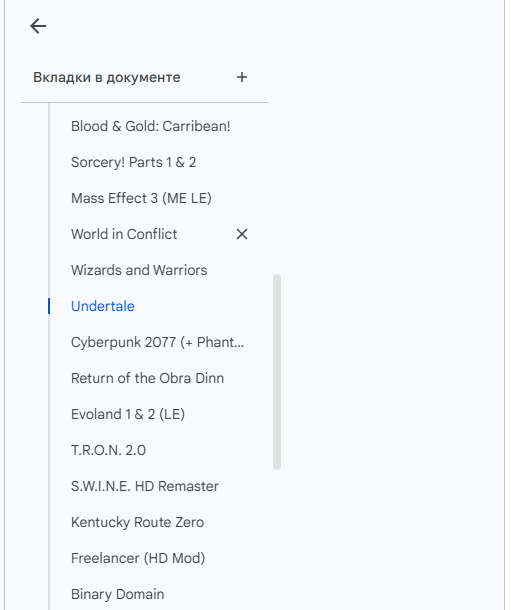Select the highlighted Undertale tab
Screen dimensions: 511x610
coord(103,306)
